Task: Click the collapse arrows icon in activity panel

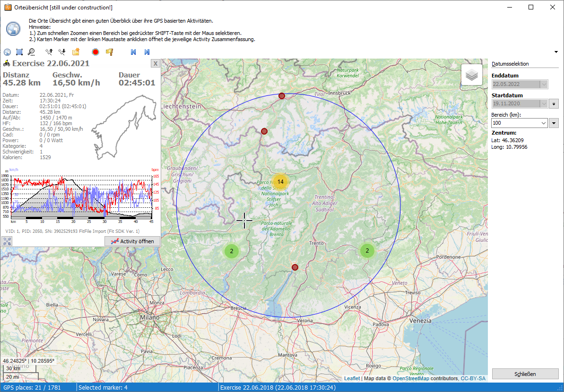Action: click(7, 241)
